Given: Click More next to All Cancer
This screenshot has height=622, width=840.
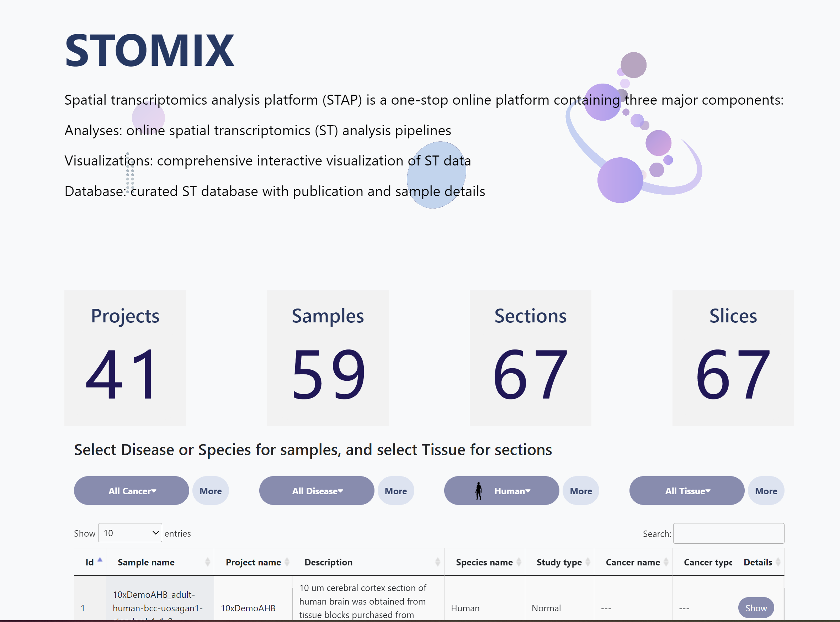Looking at the screenshot, I should tap(211, 491).
